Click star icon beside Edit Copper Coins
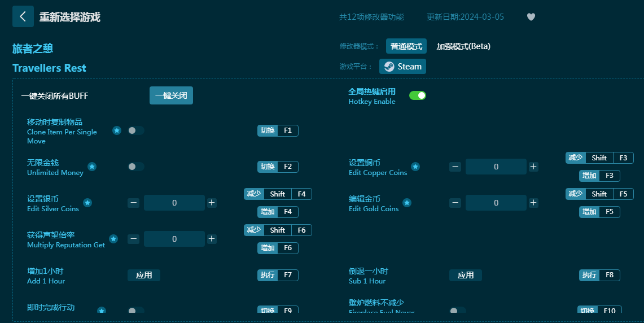Image resolution: width=644 pixels, height=323 pixels. 415,167
